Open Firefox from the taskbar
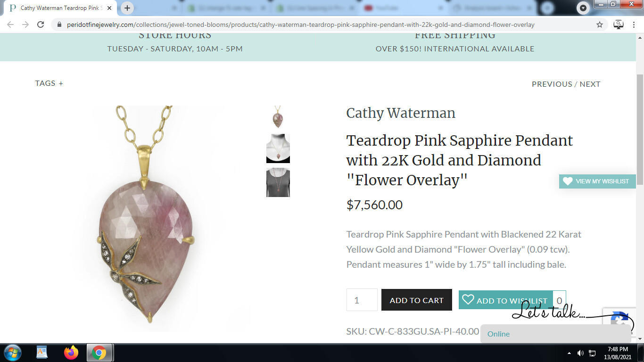Viewport: 644px width, 362px height. [x=71, y=353]
